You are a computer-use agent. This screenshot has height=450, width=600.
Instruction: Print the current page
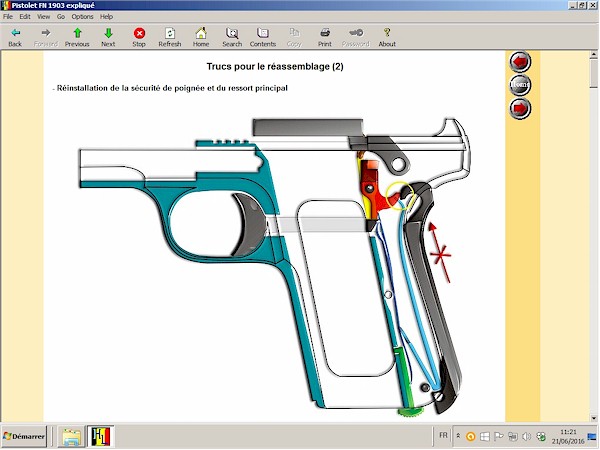pos(324,37)
